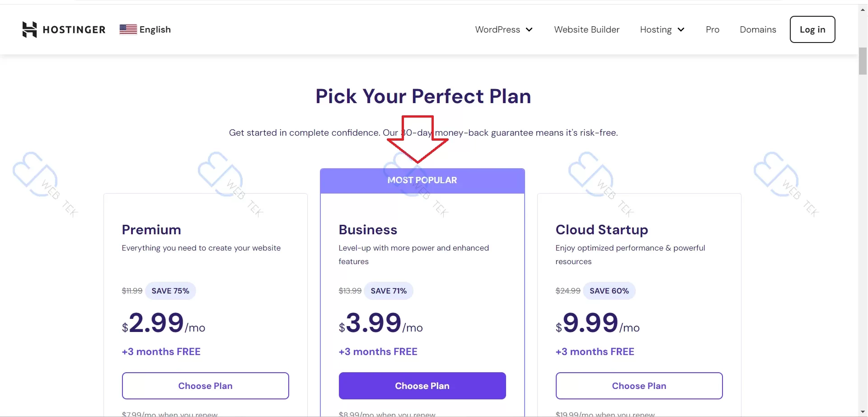Open the Domains menu item
The image size is (868, 417).
(x=758, y=29)
